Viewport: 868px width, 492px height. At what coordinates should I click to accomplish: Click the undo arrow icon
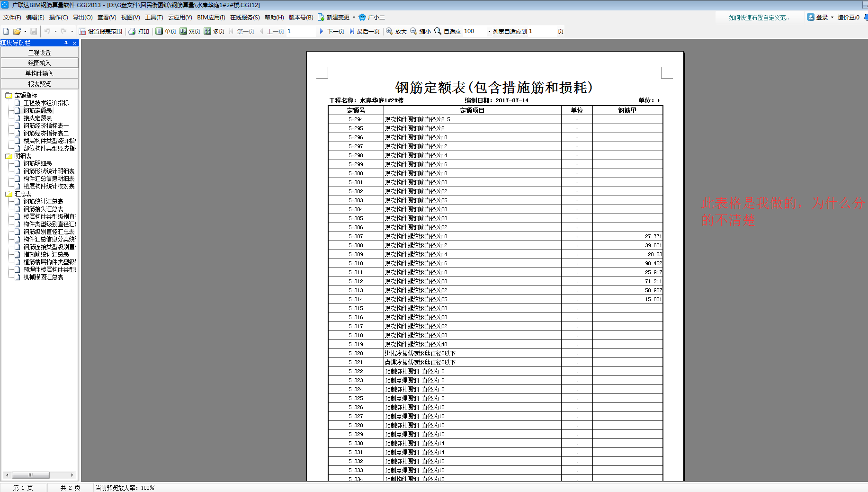[47, 31]
